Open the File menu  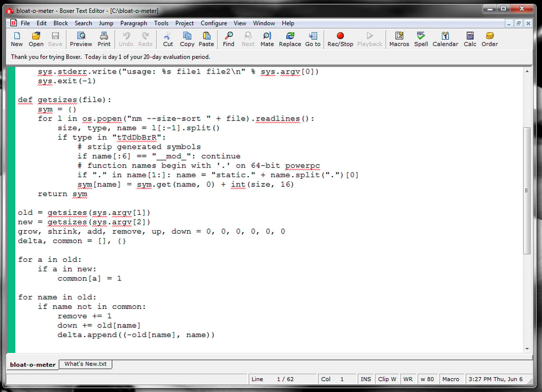(25, 23)
